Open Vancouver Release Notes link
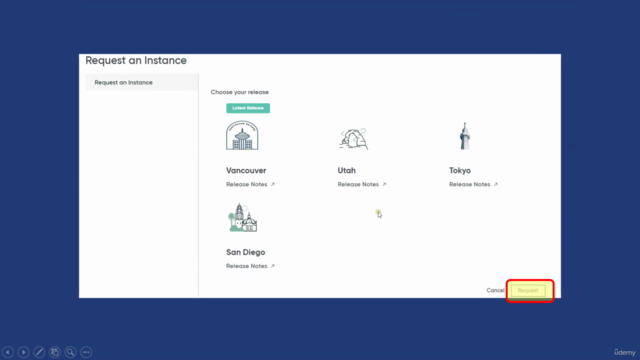Screen dimensions: 640x360 pyautogui.click(x=250, y=184)
